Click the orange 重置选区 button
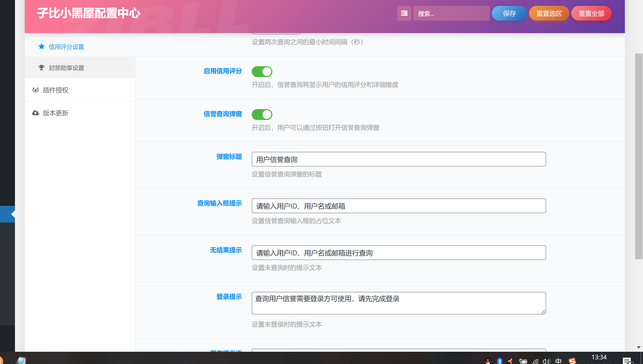Viewport: 643px width, 364px height. 549,13
